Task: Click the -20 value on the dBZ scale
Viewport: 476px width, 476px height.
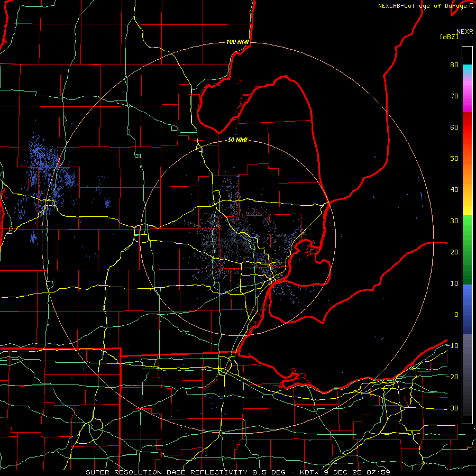Action: (452, 377)
